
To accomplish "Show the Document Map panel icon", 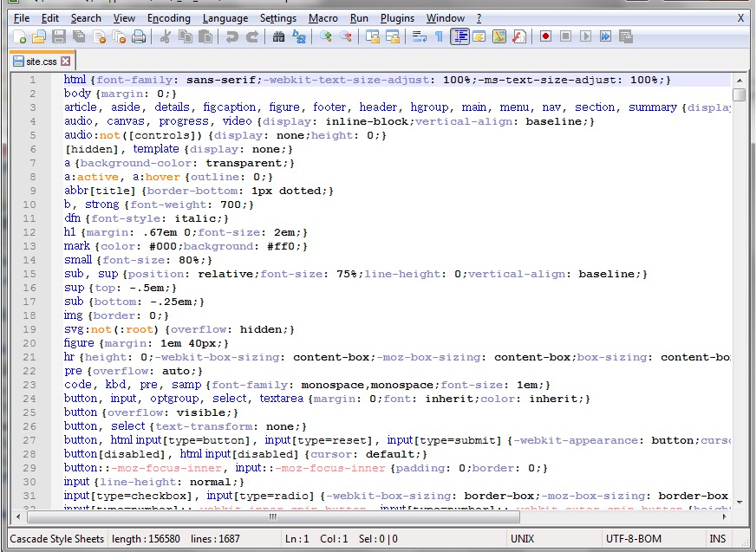I will pos(499,36).
